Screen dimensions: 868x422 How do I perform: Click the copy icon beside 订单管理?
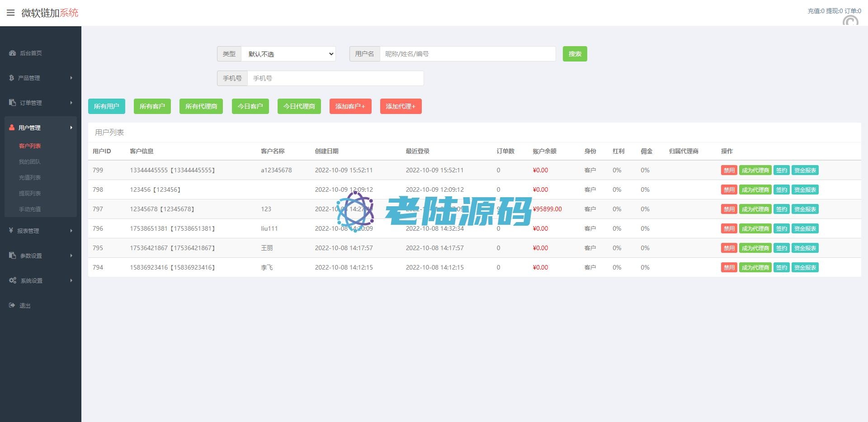coord(12,103)
